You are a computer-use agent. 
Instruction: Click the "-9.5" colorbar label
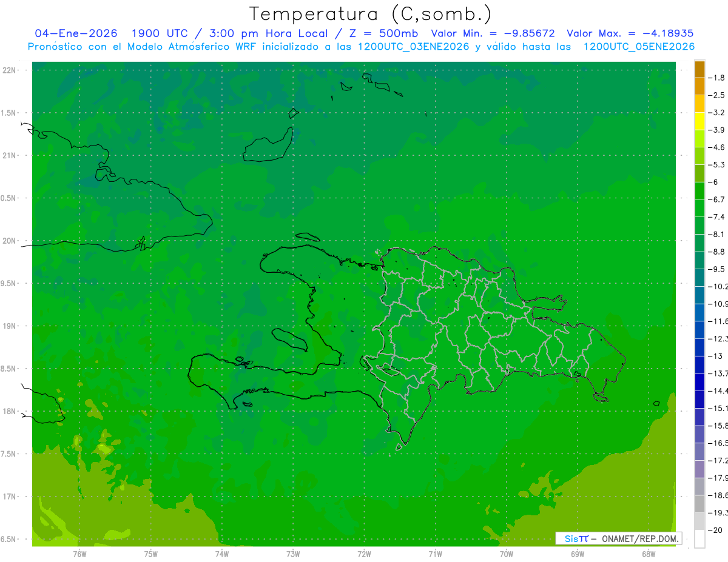[716, 269]
